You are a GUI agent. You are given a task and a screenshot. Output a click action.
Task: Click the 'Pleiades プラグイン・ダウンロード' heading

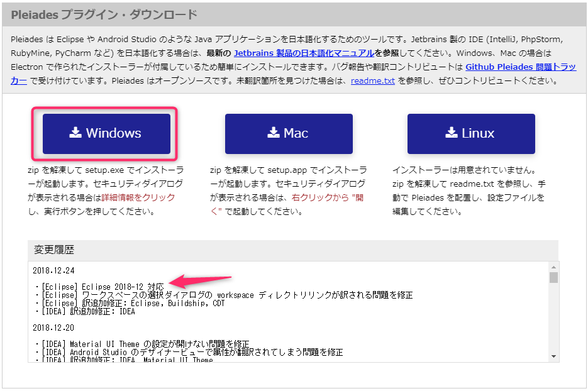[x=104, y=15]
